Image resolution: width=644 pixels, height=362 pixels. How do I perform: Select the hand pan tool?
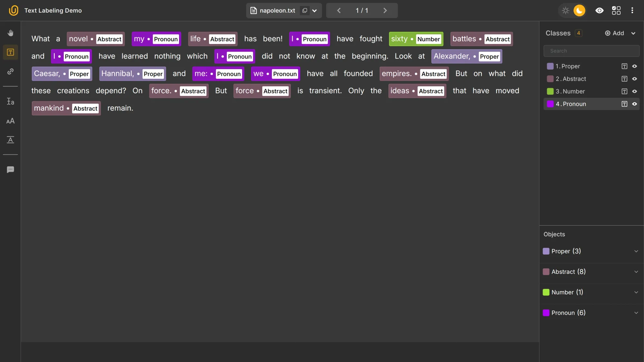pyautogui.click(x=10, y=33)
